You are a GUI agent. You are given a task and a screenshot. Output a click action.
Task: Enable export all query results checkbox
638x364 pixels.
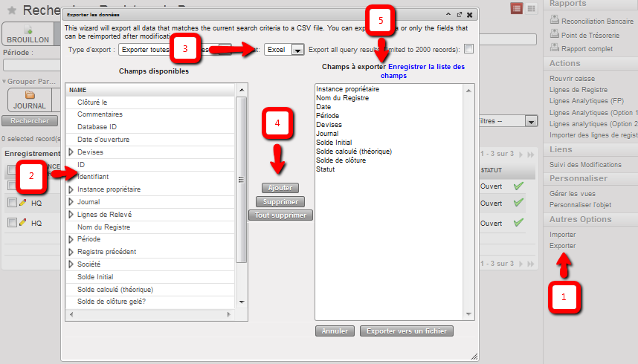pyautogui.click(x=468, y=50)
